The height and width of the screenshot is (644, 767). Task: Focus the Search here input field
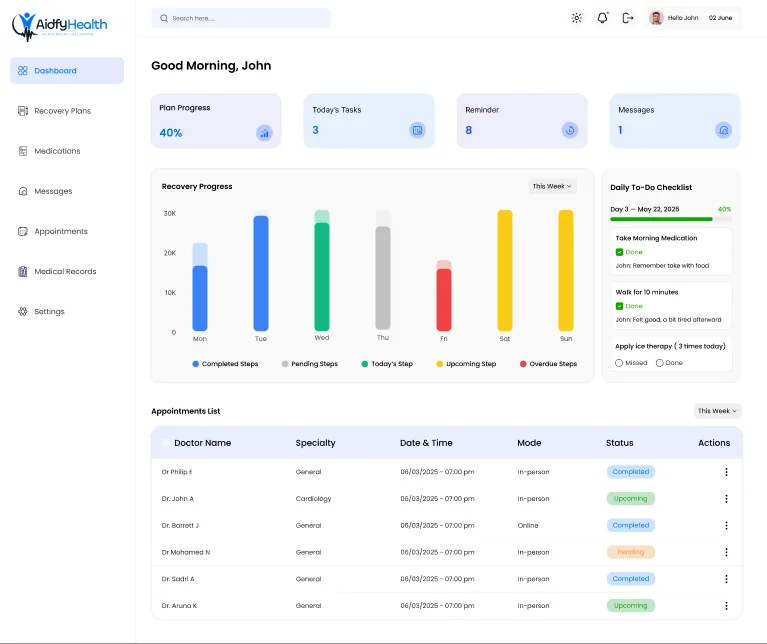241,19
